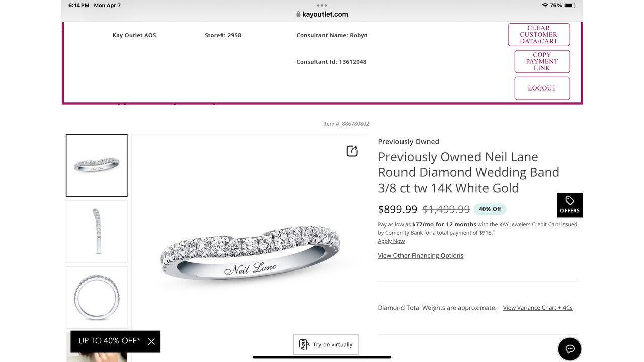644x362 pixels.
Task: Select the vertical side-view ring thumbnail
Action: [x=97, y=231]
